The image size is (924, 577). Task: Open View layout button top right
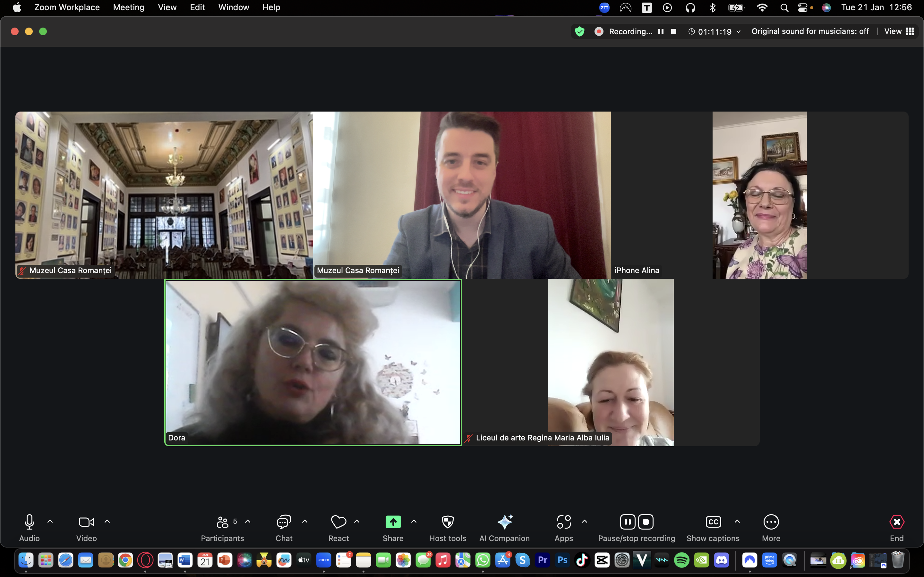(x=899, y=31)
